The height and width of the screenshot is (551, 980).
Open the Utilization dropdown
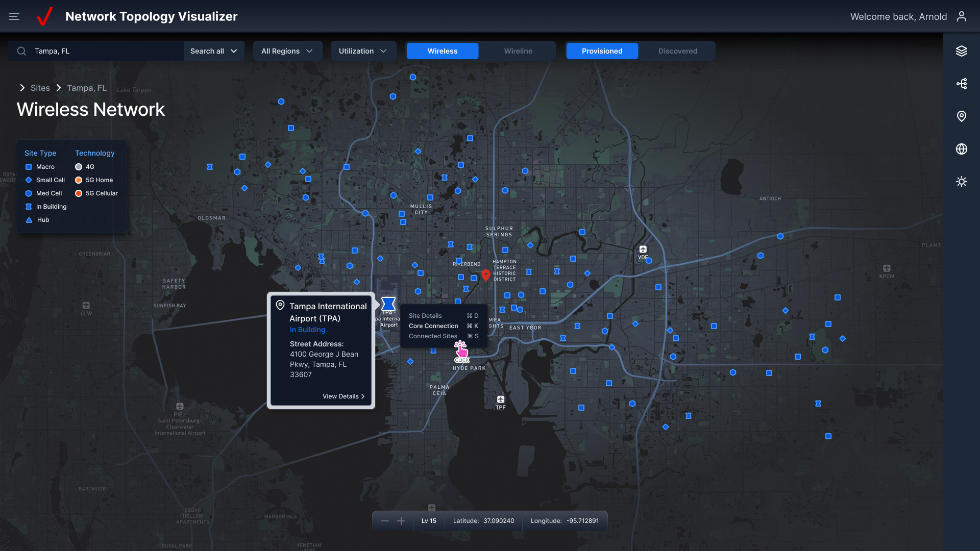[363, 51]
